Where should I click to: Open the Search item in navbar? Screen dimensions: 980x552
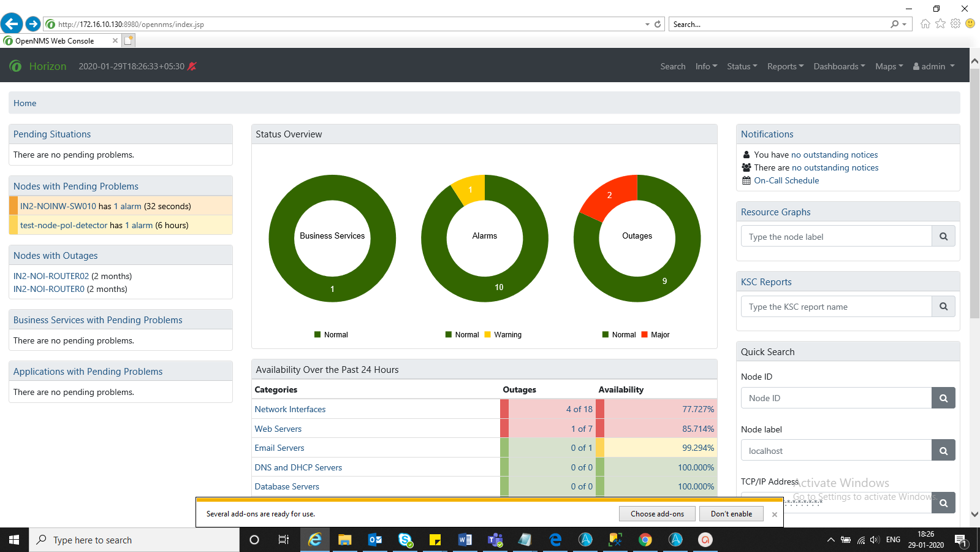pyautogui.click(x=672, y=66)
